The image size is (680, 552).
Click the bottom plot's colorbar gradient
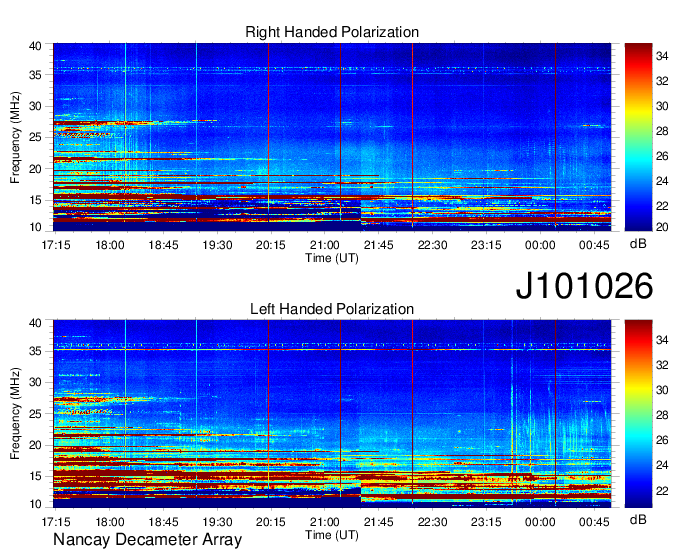(638, 414)
